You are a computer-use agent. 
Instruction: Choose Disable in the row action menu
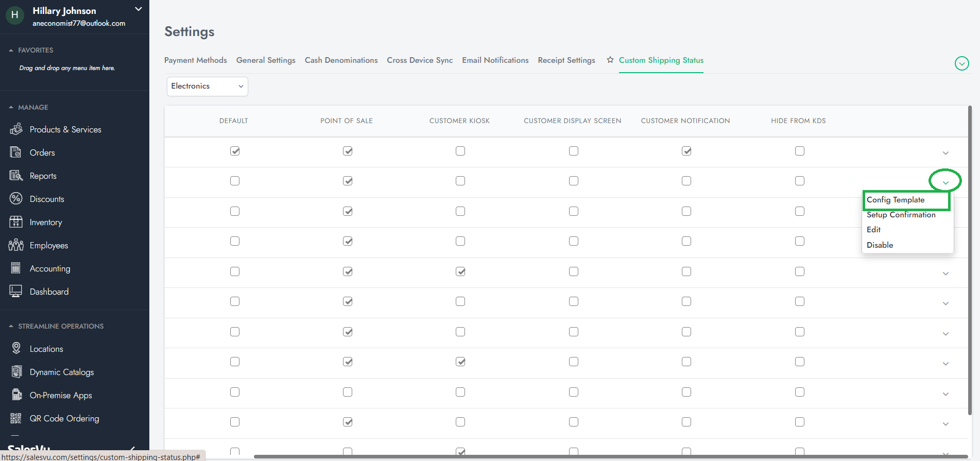(880, 245)
